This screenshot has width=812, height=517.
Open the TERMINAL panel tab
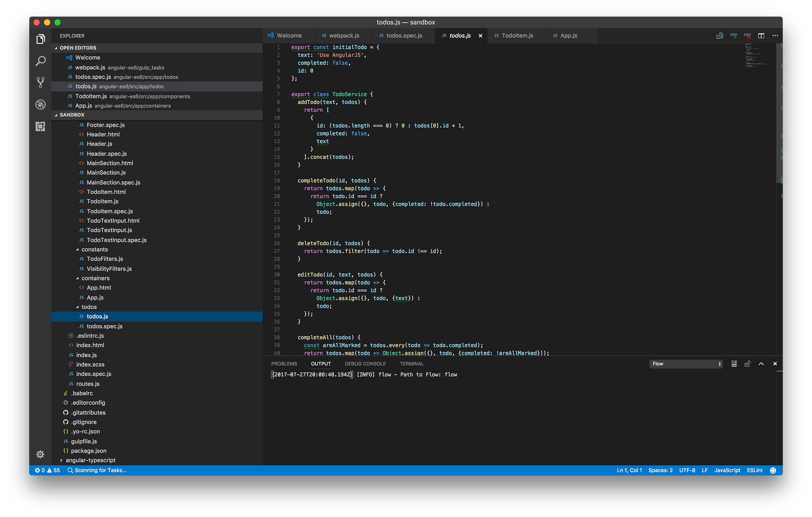click(x=411, y=364)
